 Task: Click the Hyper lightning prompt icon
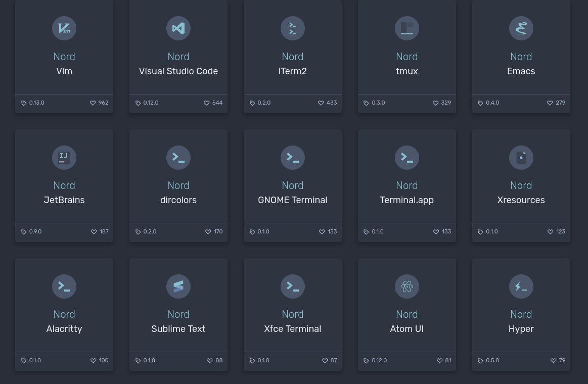tap(521, 286)
